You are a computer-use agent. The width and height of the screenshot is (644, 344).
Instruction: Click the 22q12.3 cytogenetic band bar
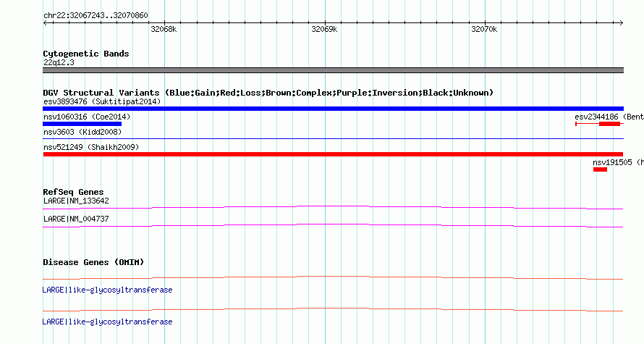pyautogui.click(x=333, y=70)
